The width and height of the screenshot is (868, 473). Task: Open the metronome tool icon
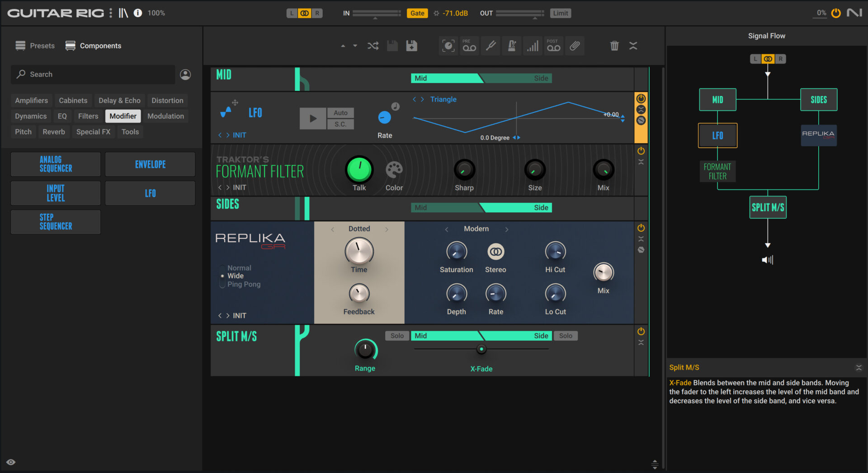[512, 46]
